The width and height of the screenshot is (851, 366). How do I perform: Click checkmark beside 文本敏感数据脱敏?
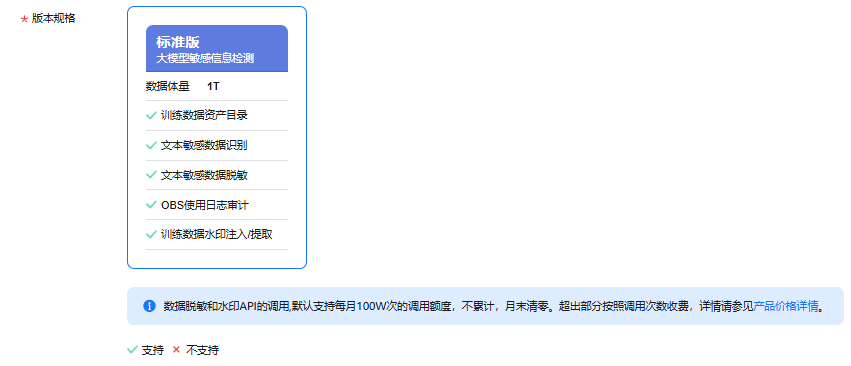pyautogui.click(x=151, y=175)
